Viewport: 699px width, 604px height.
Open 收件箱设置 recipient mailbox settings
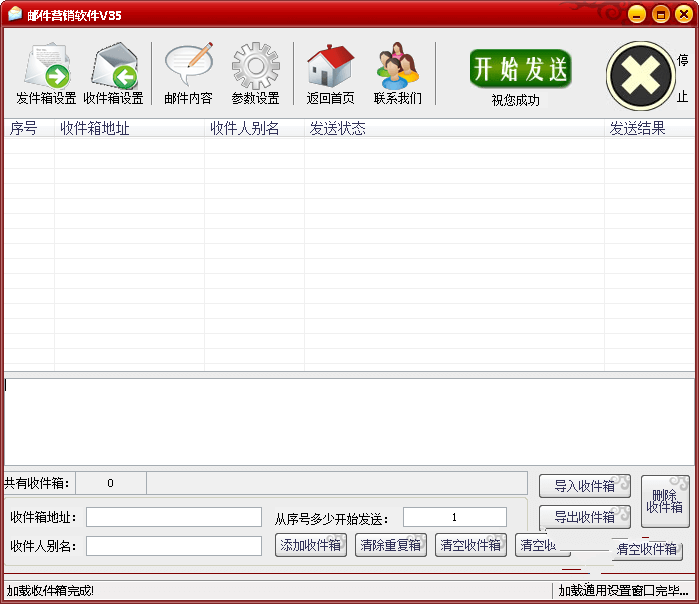114,74
